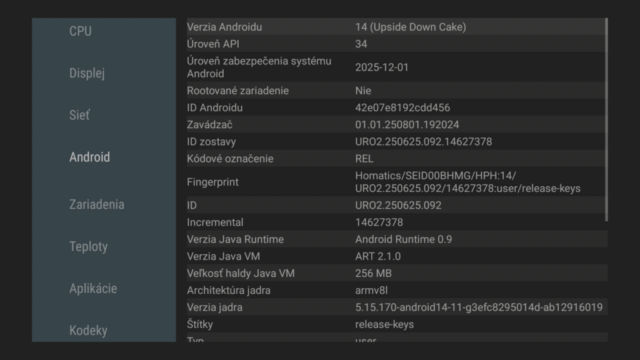640x360 pixels.
Task: Select the Veľkosť haldy Java VM label
Action: pos(241,273)
